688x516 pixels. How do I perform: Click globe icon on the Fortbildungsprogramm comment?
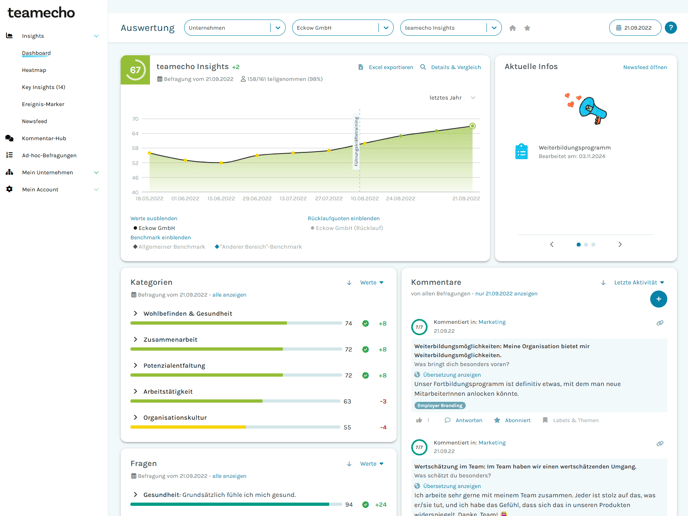(417, 375)
